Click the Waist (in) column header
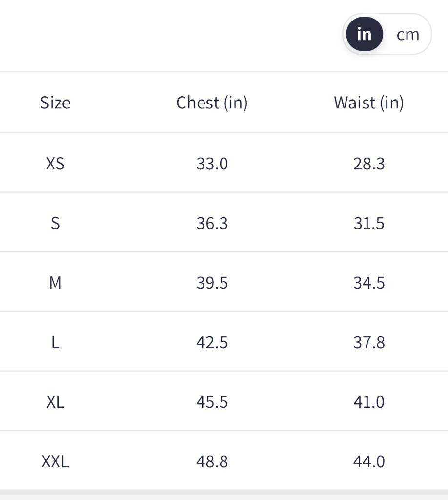Screen dimensions: 448x500 tap(368, 103)
